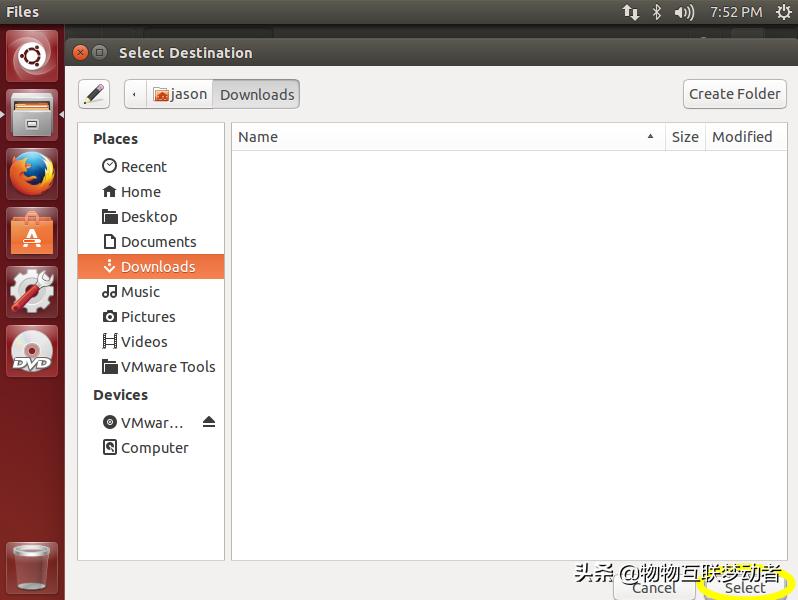
Task: Click the pencil icon to type a location
Action: click(94, 94)
